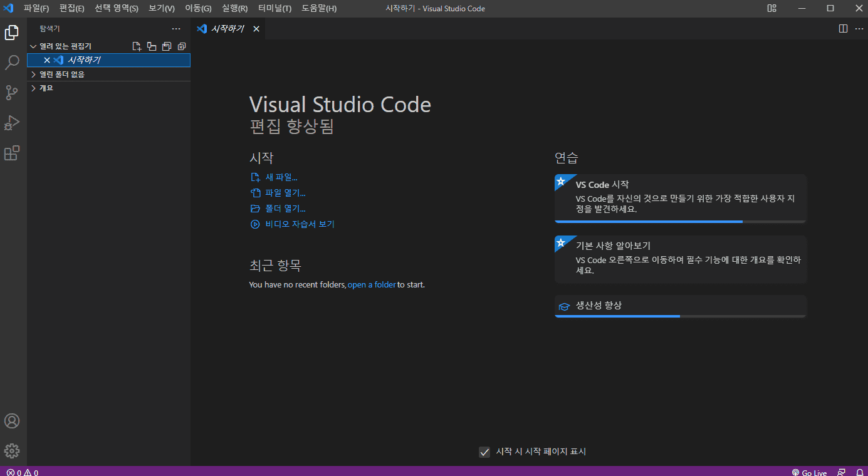The height and width of the screenshot is (476, 868).
Task: Open the customize layout icon
Action: [771, 8]
